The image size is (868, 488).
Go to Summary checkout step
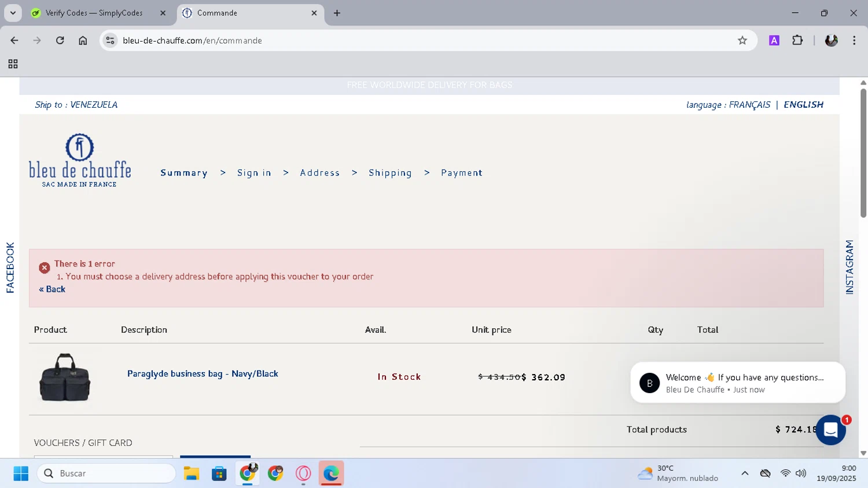[x=184, y=173]
